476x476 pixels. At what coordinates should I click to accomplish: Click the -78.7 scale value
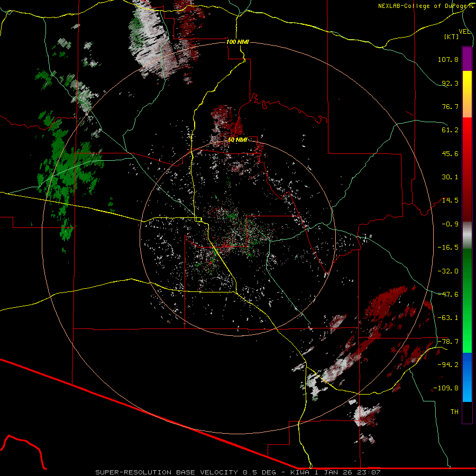click(x=448, y=342)
